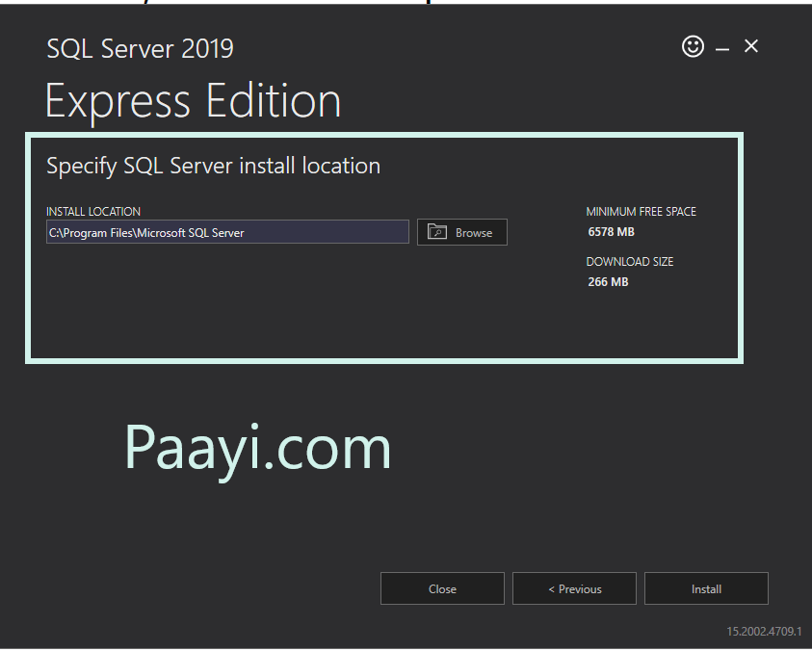Click the SQL Server 2019 title text
Screen dimensions: 812x651
(x=140, y=48)
